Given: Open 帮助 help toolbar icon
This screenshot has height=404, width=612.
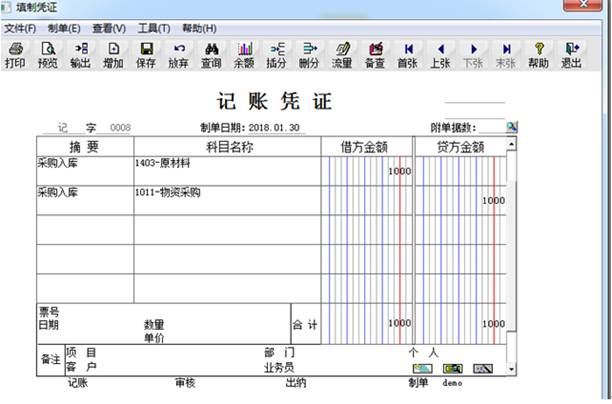Looking at the screenshot, I should pyautogui.click(x=539, y=55).
